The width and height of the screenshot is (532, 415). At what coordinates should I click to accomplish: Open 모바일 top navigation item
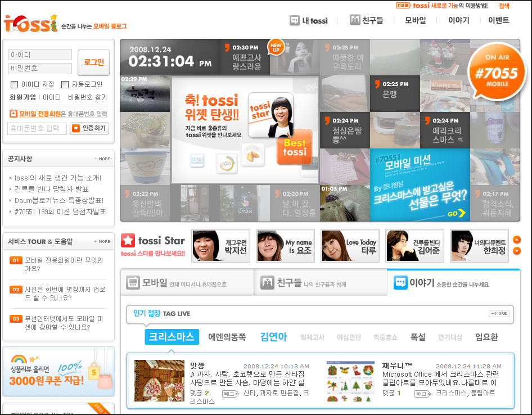click(x=415, y=20)
